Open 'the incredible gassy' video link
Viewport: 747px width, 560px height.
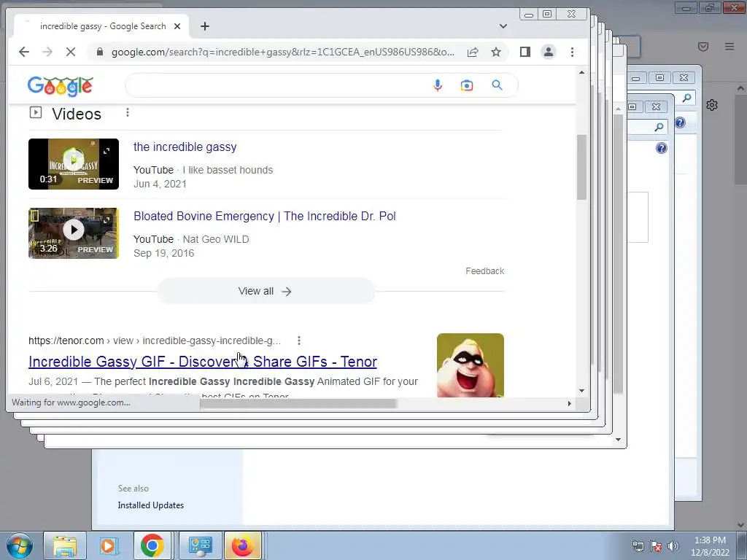tap(185, 147)
